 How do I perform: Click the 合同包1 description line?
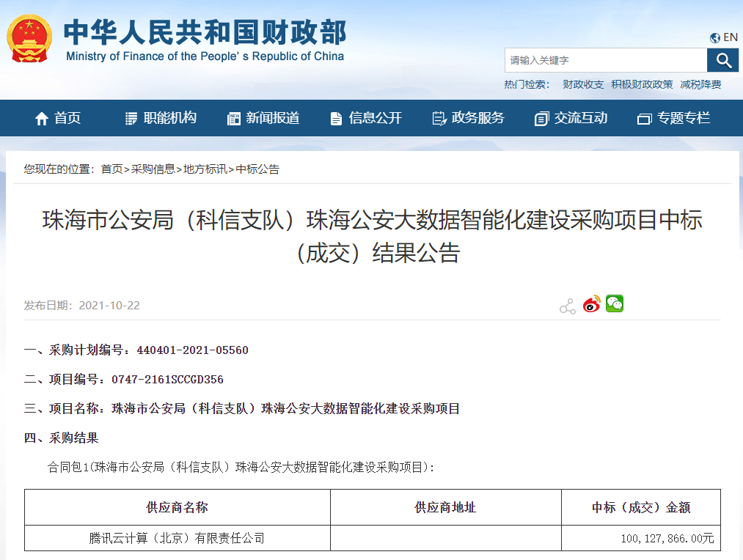[x=241, y=467]
